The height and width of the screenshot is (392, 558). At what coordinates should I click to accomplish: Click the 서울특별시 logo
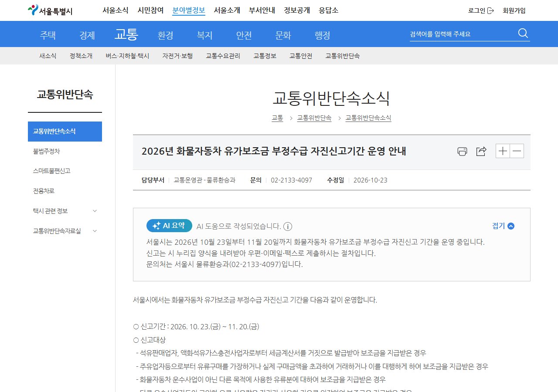[x=50, y=10]
